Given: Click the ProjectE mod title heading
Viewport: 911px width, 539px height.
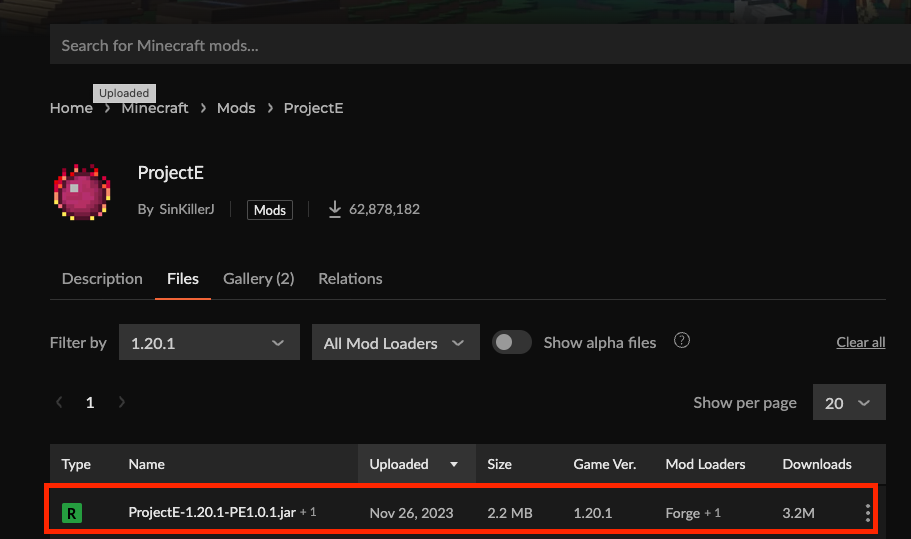Looking at the screenshot, I should point(171,173).
